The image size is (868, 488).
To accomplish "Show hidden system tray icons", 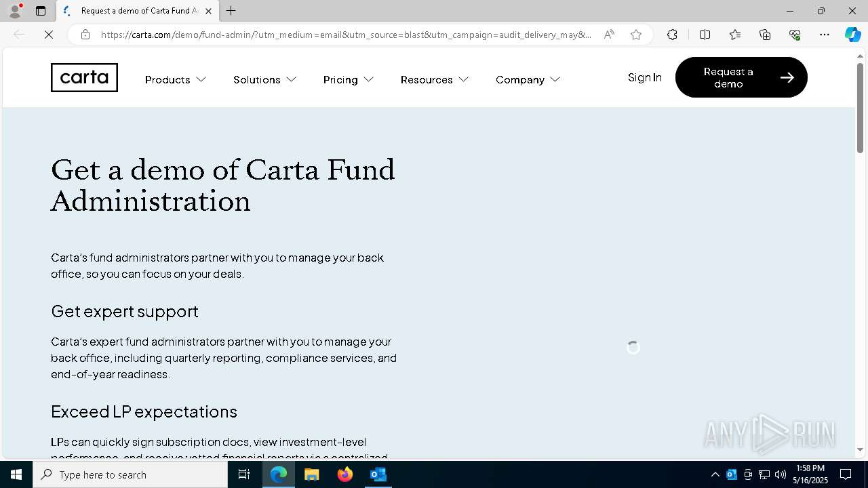I will 715,474.
